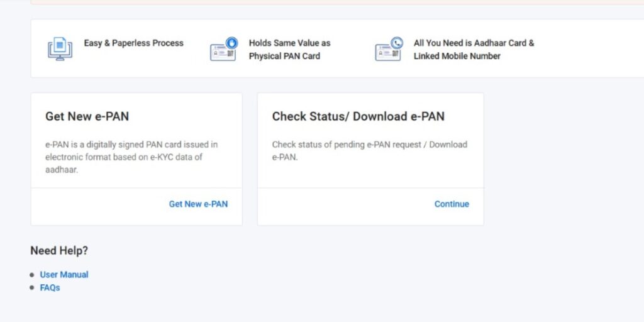Click the bullet beside User Manual
This screenshot has width=644, height=322.
(x=32, y=275)
